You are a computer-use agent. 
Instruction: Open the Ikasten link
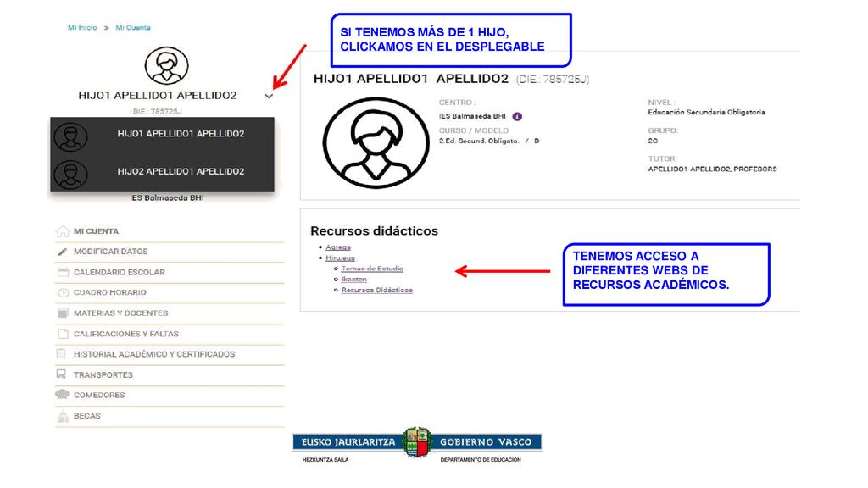point(353,280)
